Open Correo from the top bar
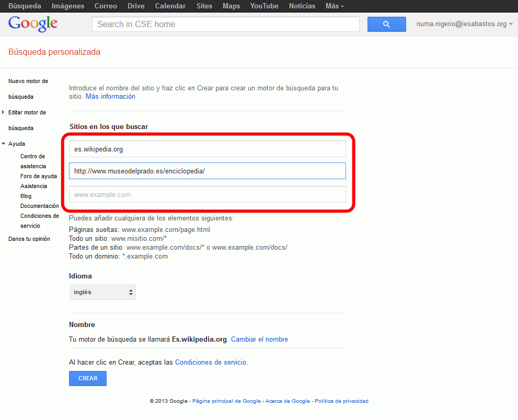Viewport: 518px width, 420px height. pyautogui.click(x=106, y=6)
